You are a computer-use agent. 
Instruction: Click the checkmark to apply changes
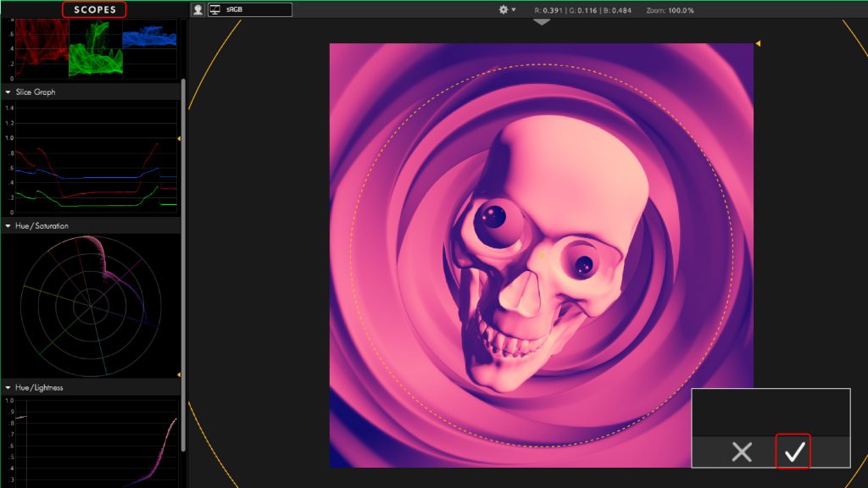pyautogui.click(x=793, y=452)
